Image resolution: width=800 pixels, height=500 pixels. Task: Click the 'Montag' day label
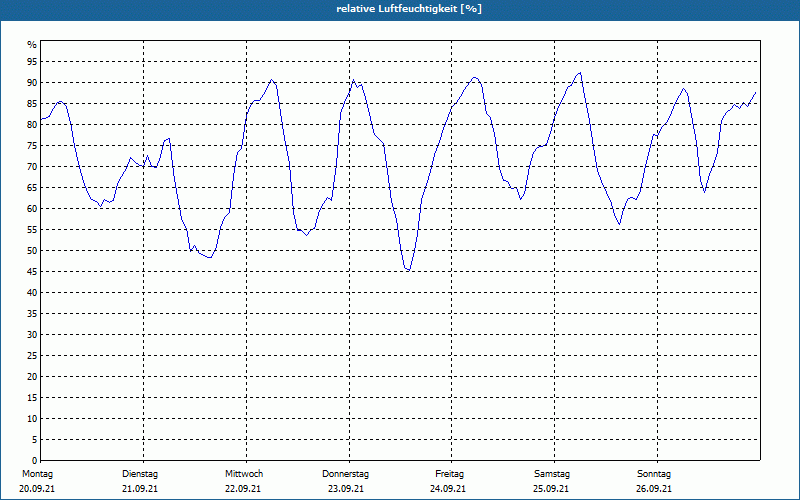click(38, 474)
